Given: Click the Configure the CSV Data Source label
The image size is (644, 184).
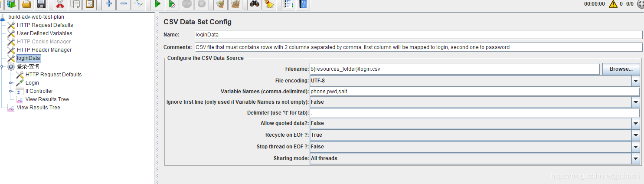Looking at the screenshot, I should [x=206, y=58].
